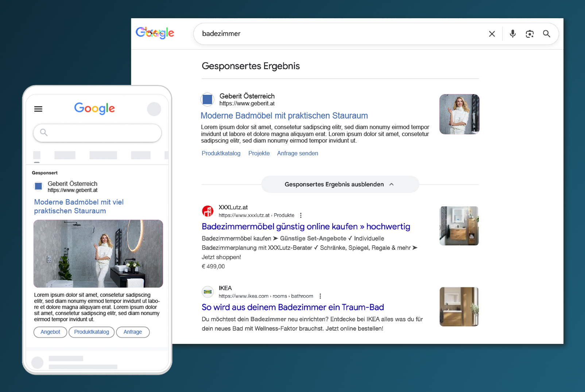585x392 pixels.
Task: Tap the 'Anfrage' button in the mobile ad
Action: click(133, 332)
